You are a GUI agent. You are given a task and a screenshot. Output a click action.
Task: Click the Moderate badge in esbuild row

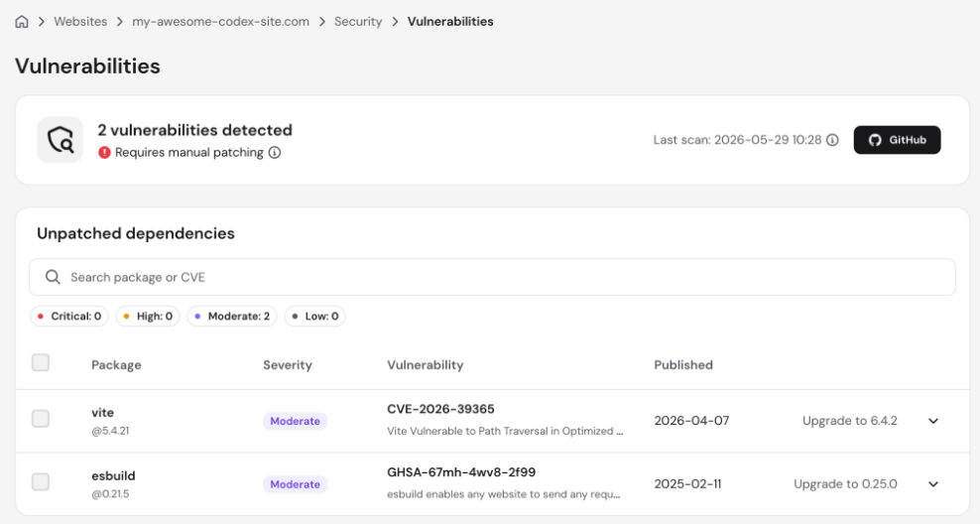point(295,484)
